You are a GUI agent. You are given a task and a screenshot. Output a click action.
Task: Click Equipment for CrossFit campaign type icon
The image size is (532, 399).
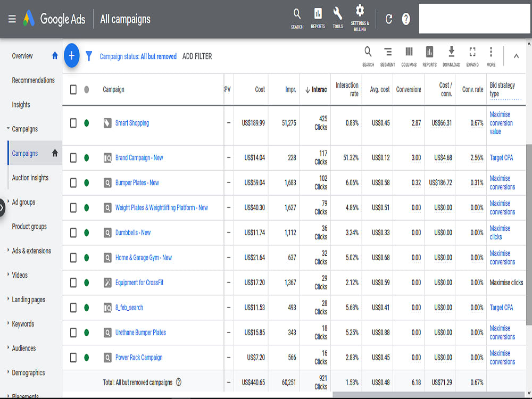point(107,282)
